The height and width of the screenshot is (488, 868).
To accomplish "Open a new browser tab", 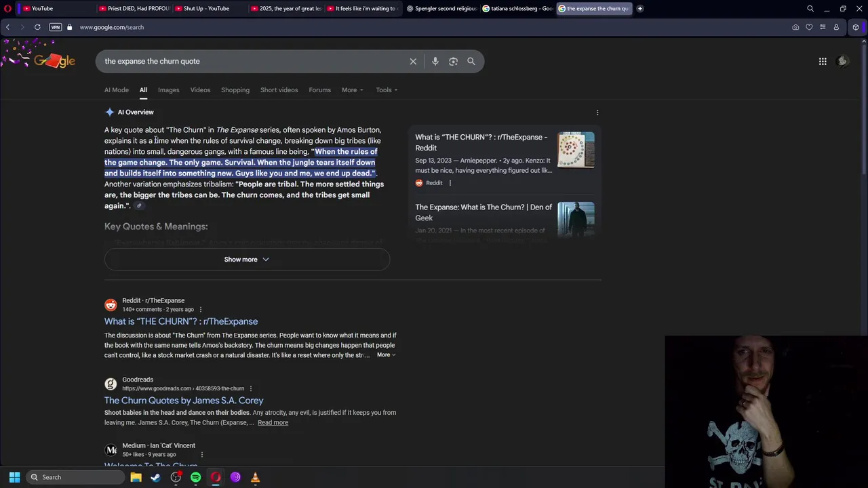I will (639, 9).
